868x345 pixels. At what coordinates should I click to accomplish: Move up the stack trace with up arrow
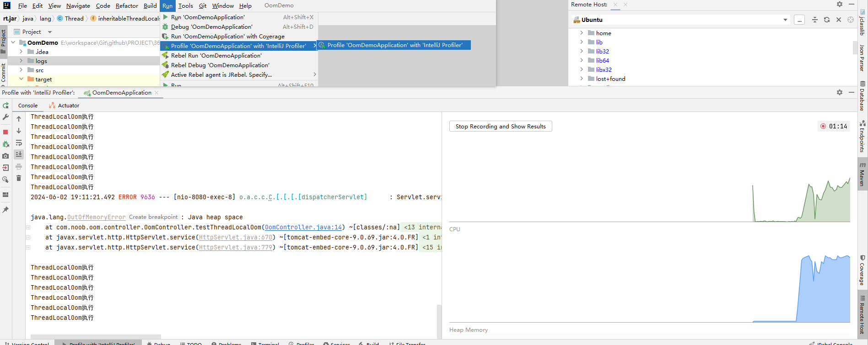(19, 119)
